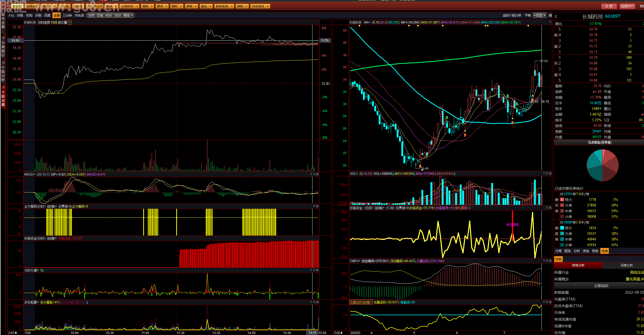Close the VOL volume panel
The image size is (644, 335).
pyautogui.click(x=550, y=174)
